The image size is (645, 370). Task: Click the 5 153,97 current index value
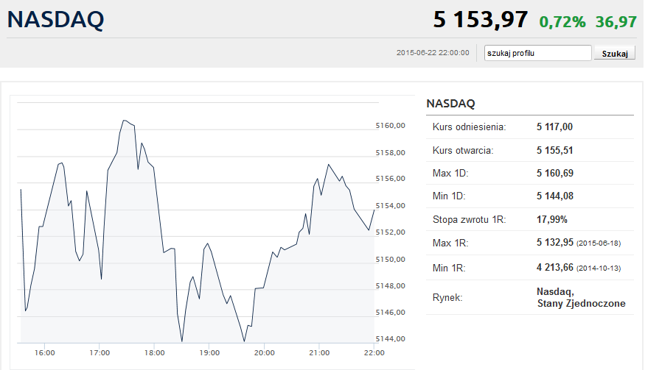(480, 19)
